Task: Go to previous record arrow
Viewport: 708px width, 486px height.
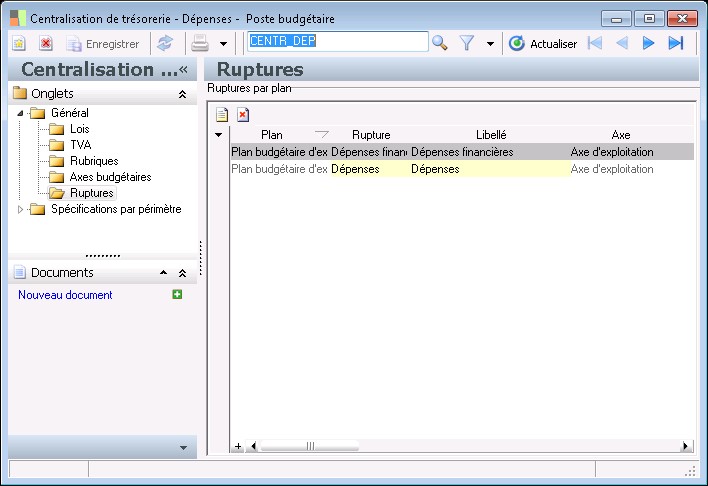Action: pos(622,43)
